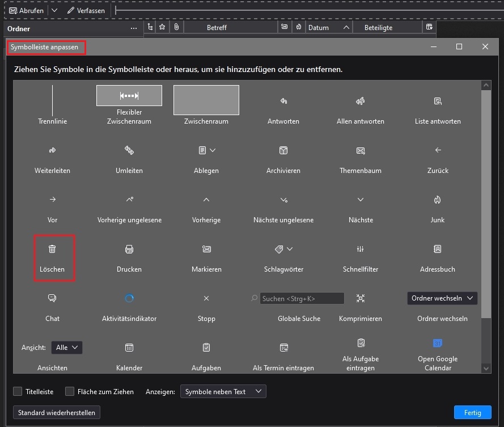This screenshot has height=427, width=504.
Task: Click the Markieren envelope icon
Action: coord(207,249)
